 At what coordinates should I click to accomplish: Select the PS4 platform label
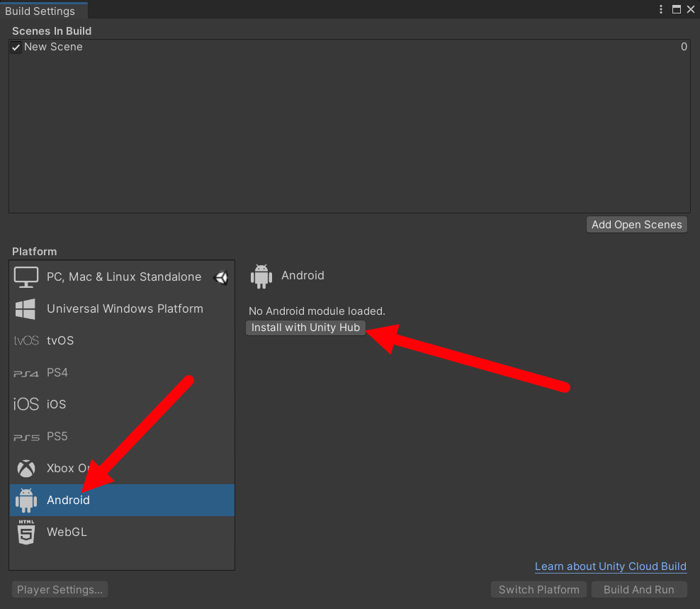(x=57, y=373)
